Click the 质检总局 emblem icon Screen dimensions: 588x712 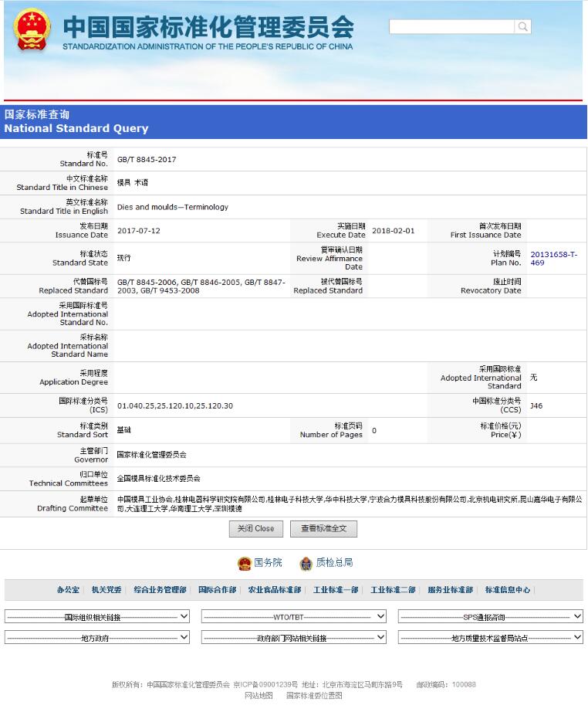tap(306, 563)
